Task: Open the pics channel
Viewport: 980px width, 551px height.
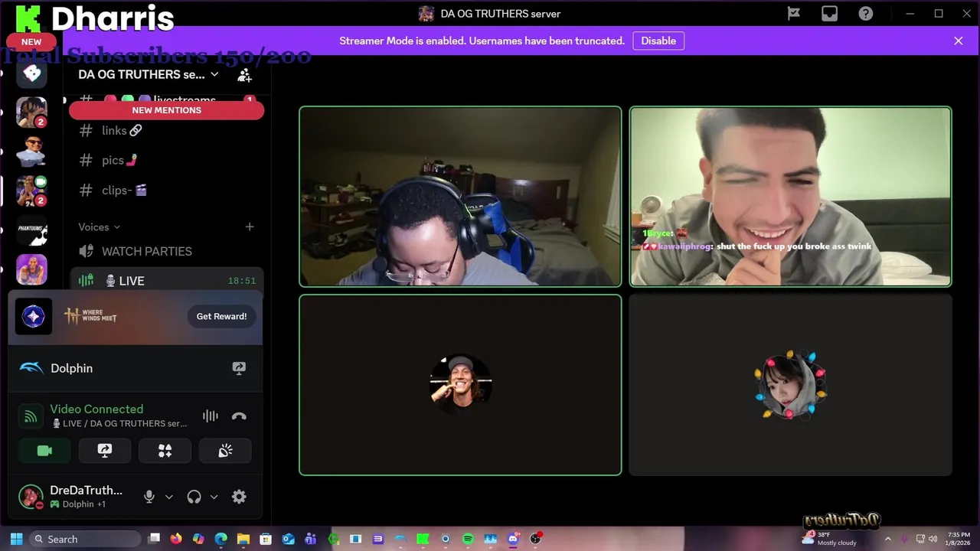Action: click(x=166, y=160)
